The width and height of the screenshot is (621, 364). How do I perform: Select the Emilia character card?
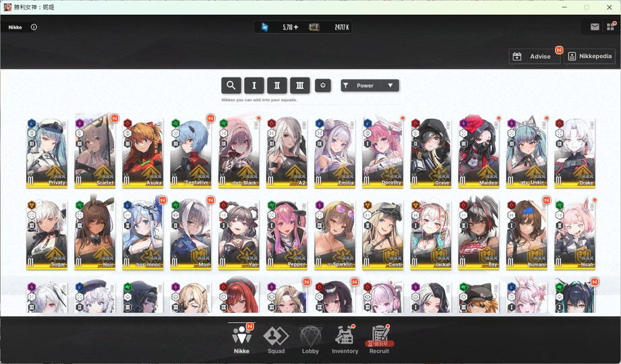pos(334,153)
